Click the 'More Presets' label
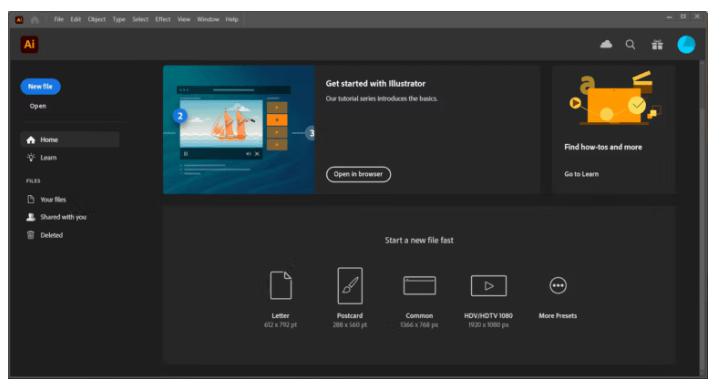The width and height of the screenshot is (723, 385). [557, 316]
